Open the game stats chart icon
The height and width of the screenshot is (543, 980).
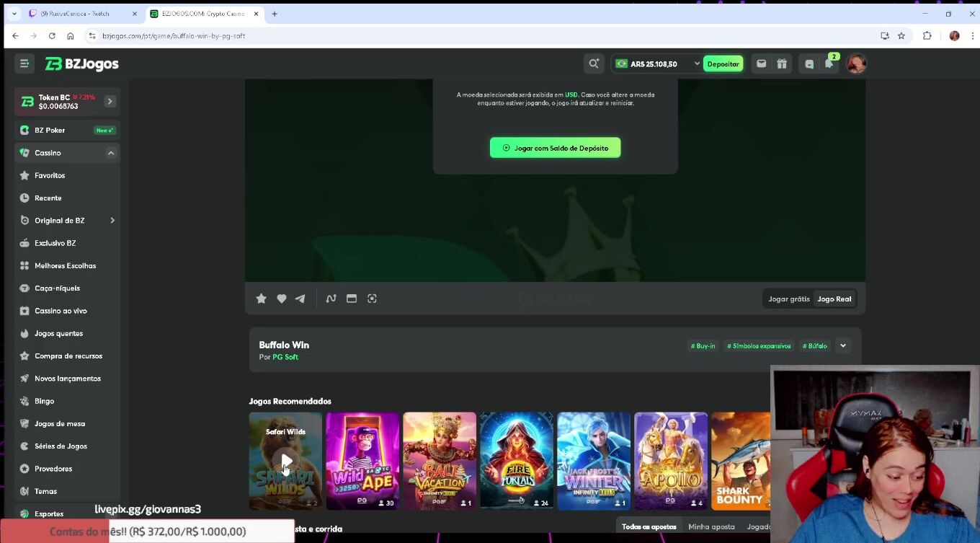click(331, 299)
